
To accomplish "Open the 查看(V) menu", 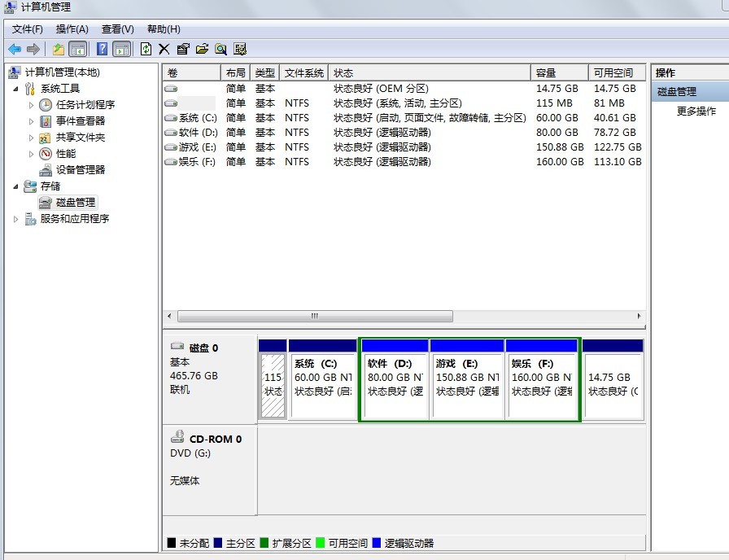I will [x=118, y=29].
